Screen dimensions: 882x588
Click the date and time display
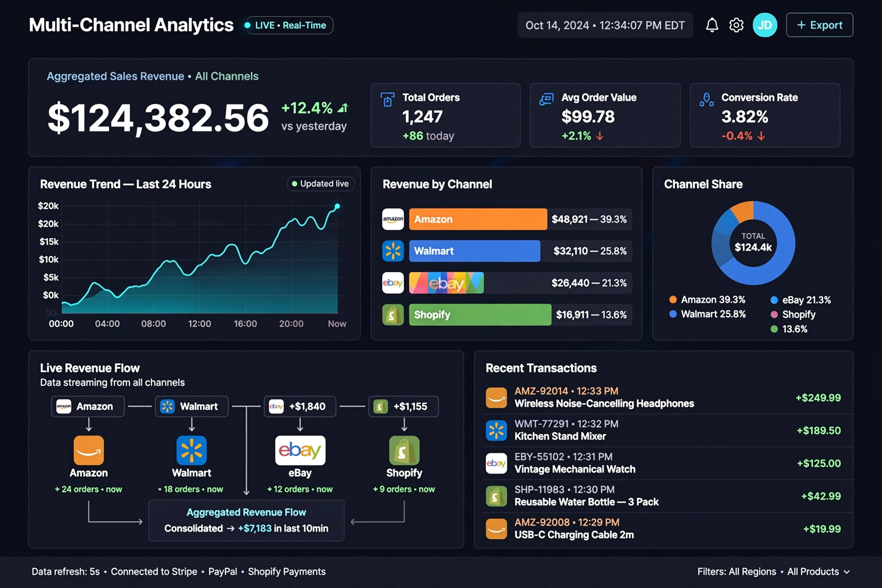pos(605,25)
